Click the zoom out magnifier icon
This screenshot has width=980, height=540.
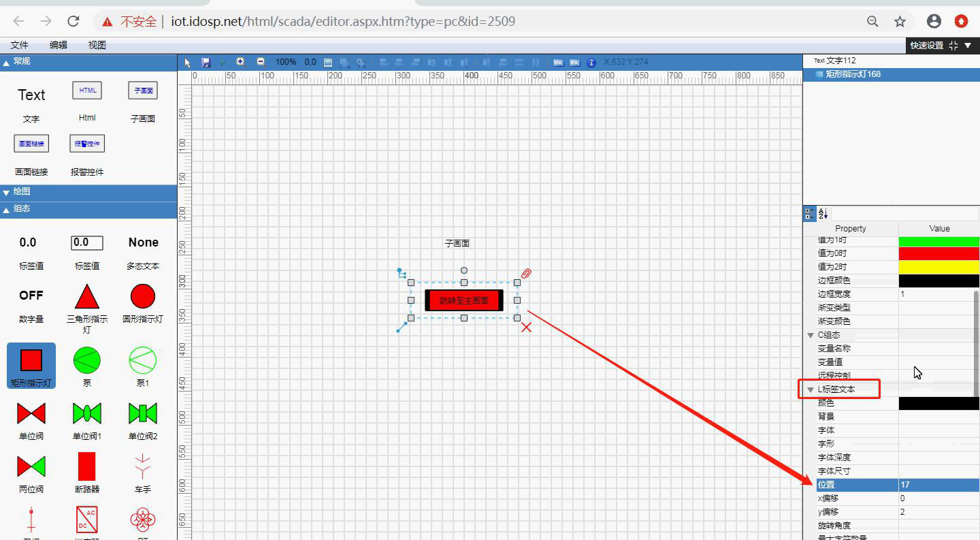261,62
